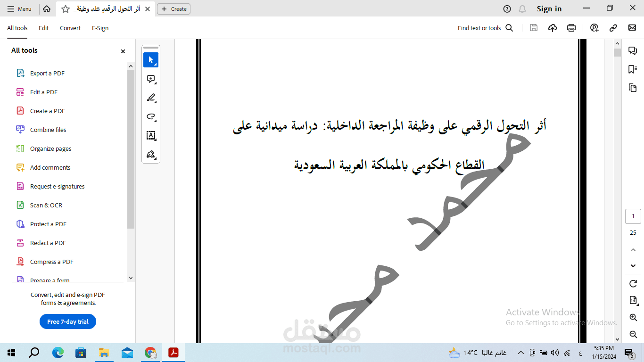The width and height of the screenshot is (644, 362).
Task: Choose the Select arrow tool
Action: click(x=151, y=60)
